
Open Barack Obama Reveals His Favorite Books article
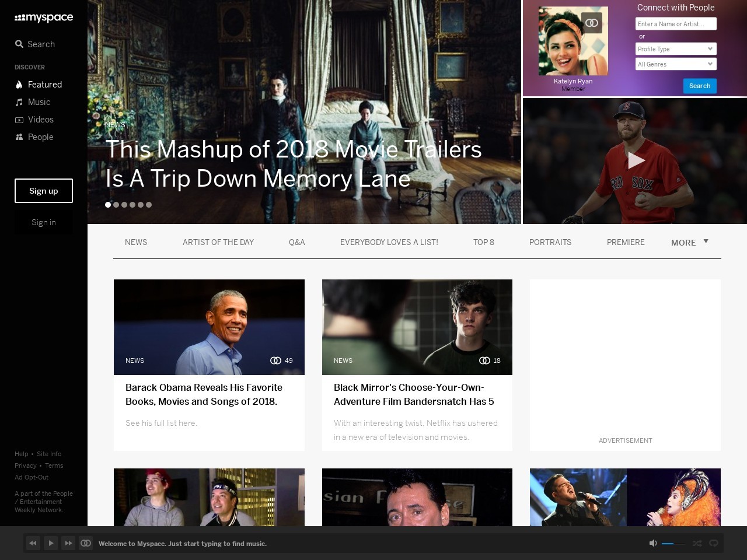tap(204, 394)
